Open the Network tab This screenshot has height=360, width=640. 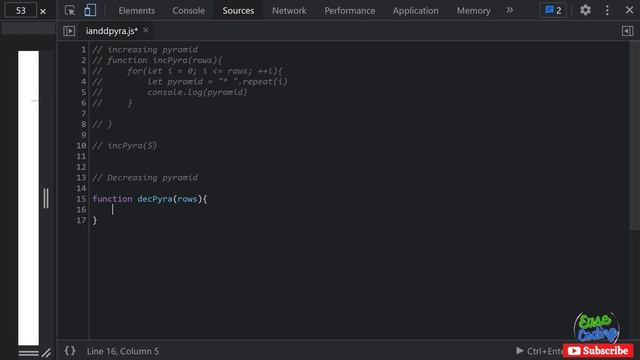tap(289, 11)
